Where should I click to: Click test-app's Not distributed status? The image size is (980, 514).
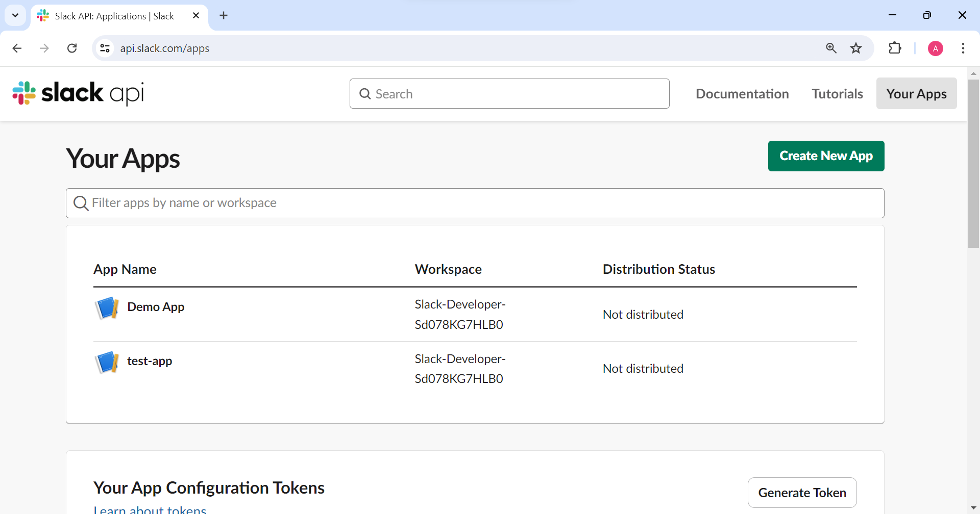click(x=643, y=369)
